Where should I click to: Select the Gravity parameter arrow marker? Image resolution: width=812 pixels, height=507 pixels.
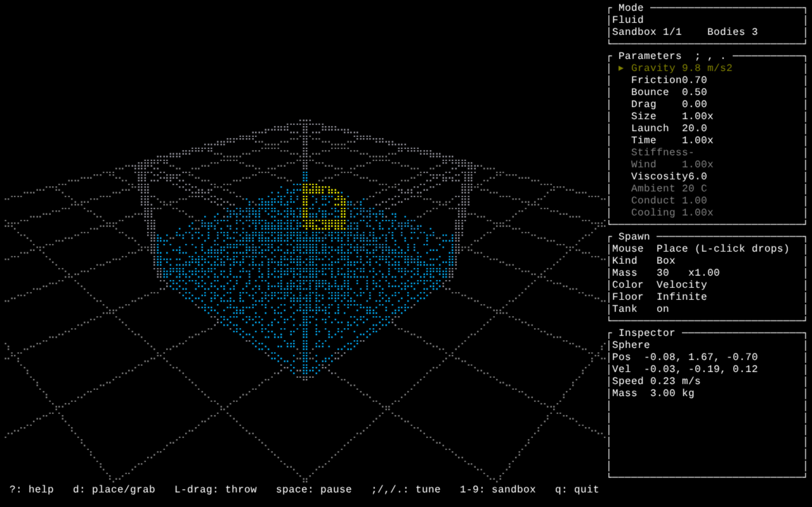[x=621, y=68]
